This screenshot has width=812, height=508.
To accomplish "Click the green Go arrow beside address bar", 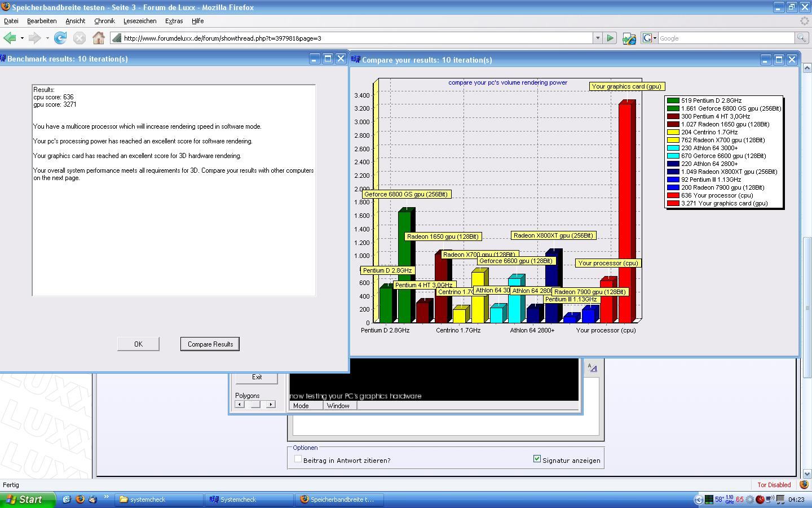I will click(x=610, y=38).
